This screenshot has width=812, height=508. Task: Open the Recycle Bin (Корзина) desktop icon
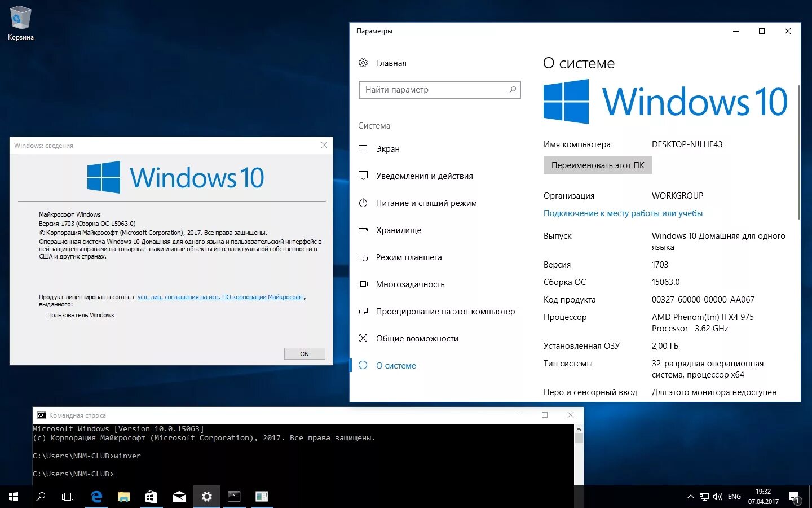click(x=21, y=23)
